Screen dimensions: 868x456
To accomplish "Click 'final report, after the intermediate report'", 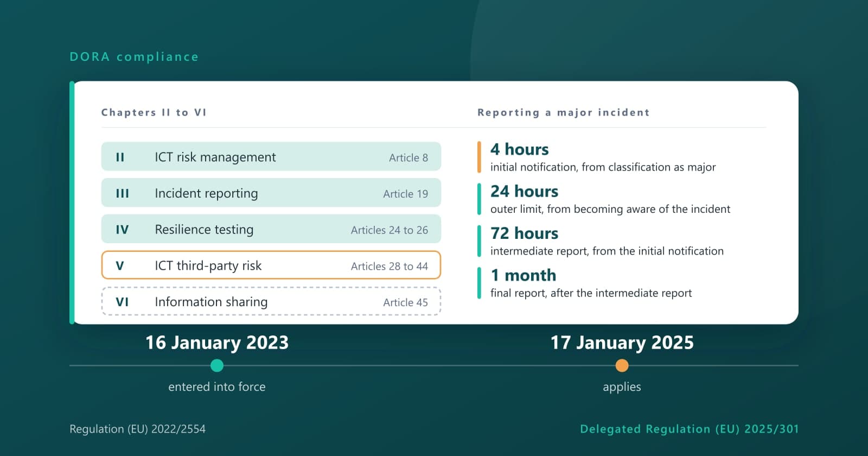I will 591,293.
